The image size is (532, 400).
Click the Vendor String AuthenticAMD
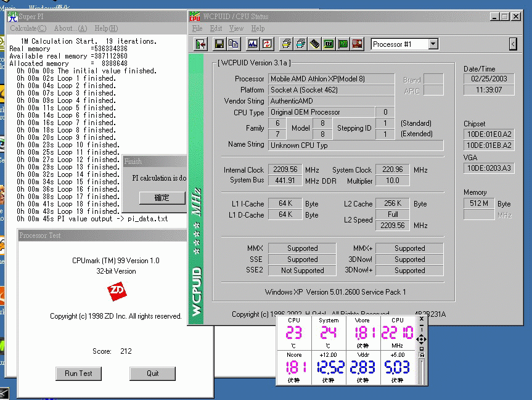[331, 101]
